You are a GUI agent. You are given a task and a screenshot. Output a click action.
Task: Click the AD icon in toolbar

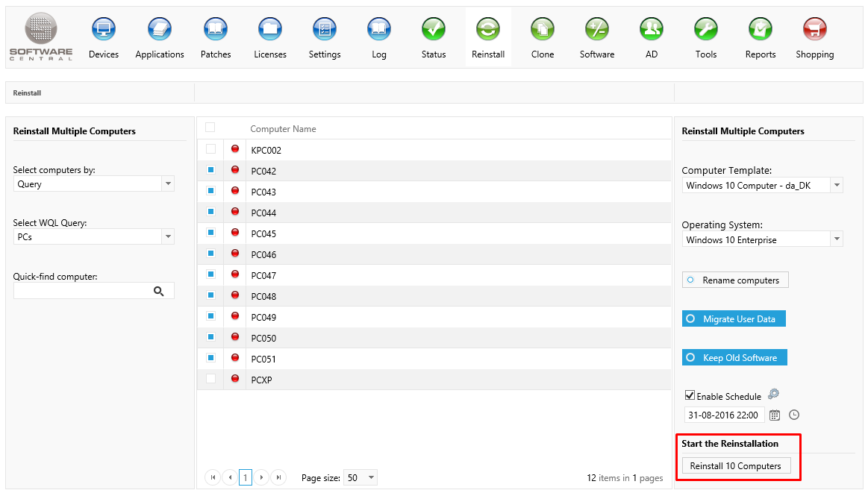tap(652, 30)
